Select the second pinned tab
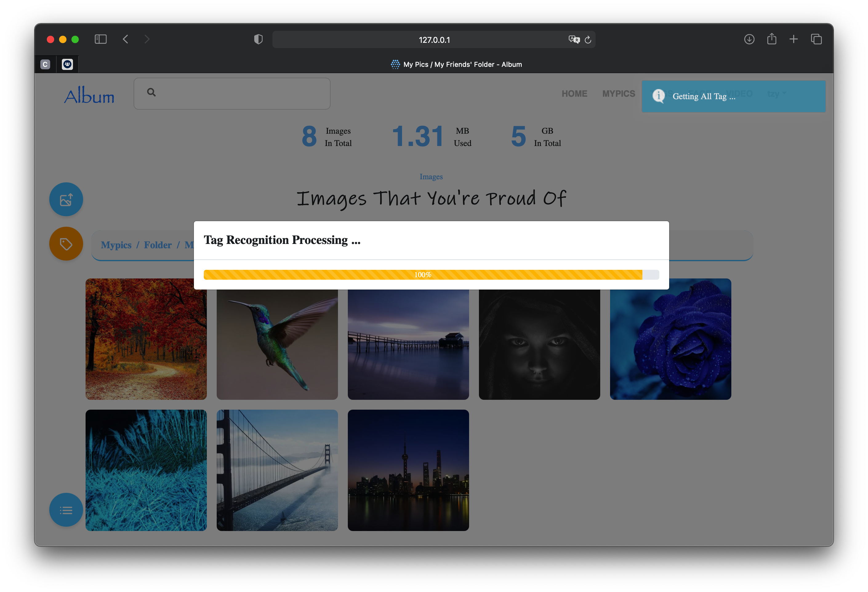Viewport: 868px width, 592px height. click(x=67, y=64)
